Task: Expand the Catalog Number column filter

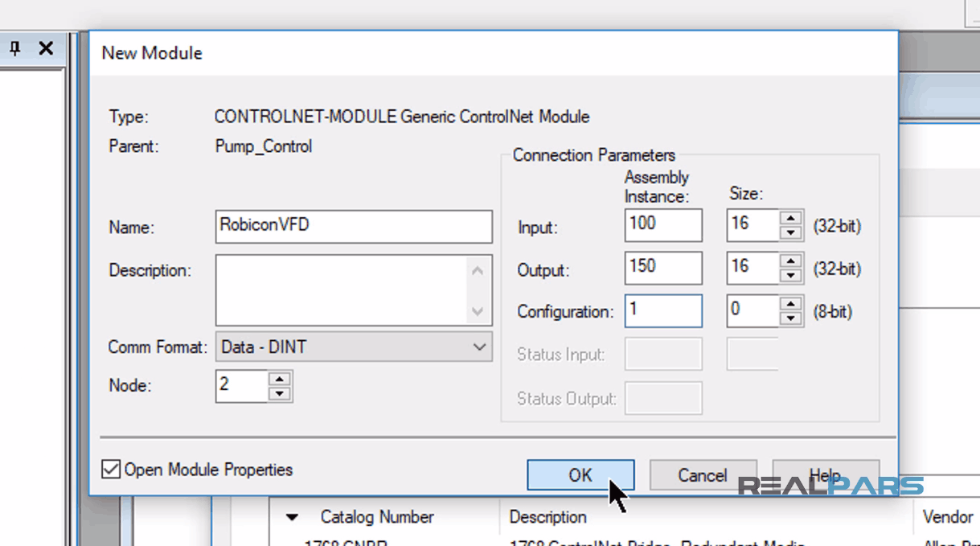Action: (x=291, y=517)
